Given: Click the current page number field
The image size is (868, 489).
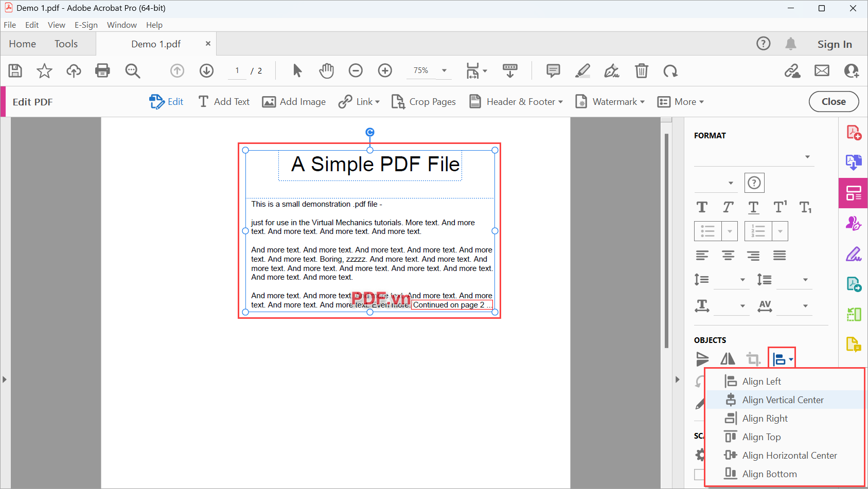Looking at the screenshot, I should [237, 70].
